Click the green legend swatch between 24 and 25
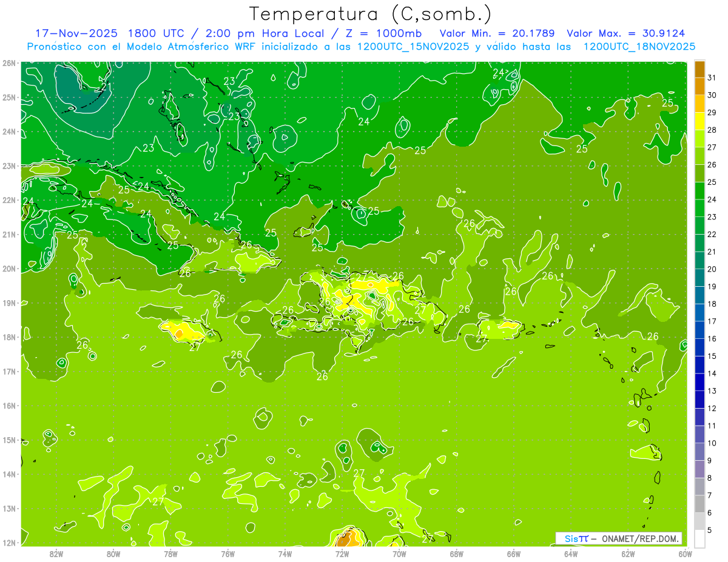This screenshot has width=728, height=562. click(x=699, y=190)
